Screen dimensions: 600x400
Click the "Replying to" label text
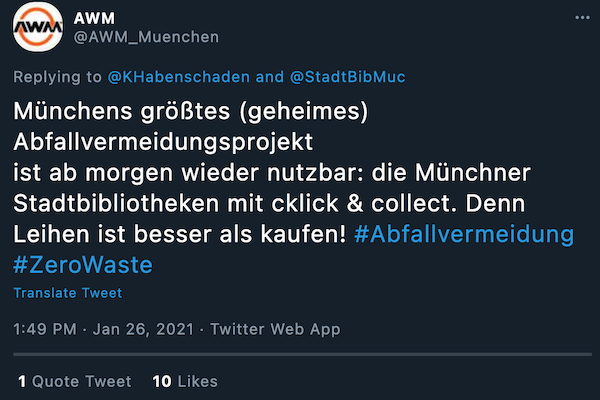pos(53,76)
